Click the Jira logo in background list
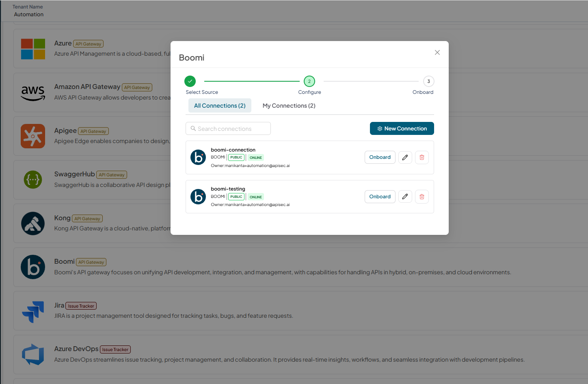 click(33, 312)
